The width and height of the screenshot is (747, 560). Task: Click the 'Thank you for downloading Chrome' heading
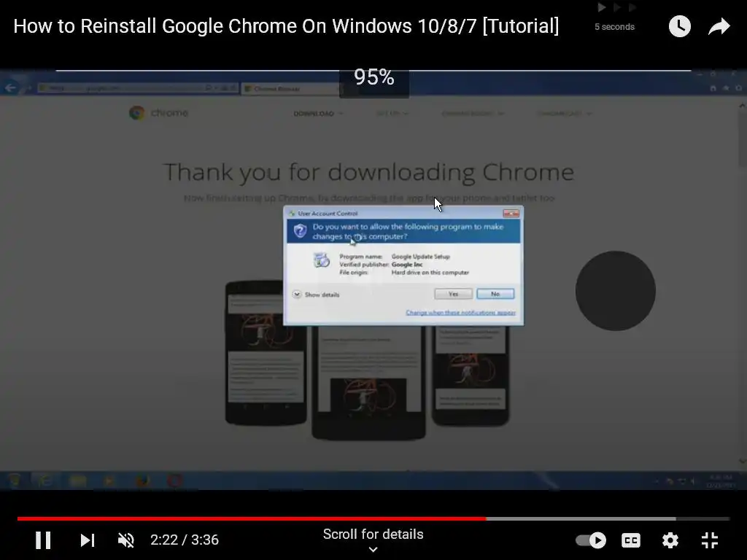pos(368,172)
